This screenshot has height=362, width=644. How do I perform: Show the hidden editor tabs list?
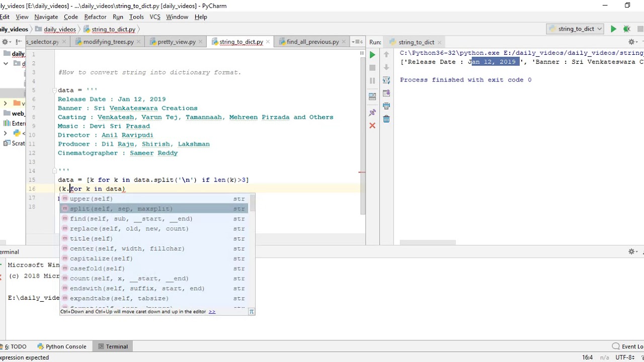pyautogui.click(x=357, y=42)
